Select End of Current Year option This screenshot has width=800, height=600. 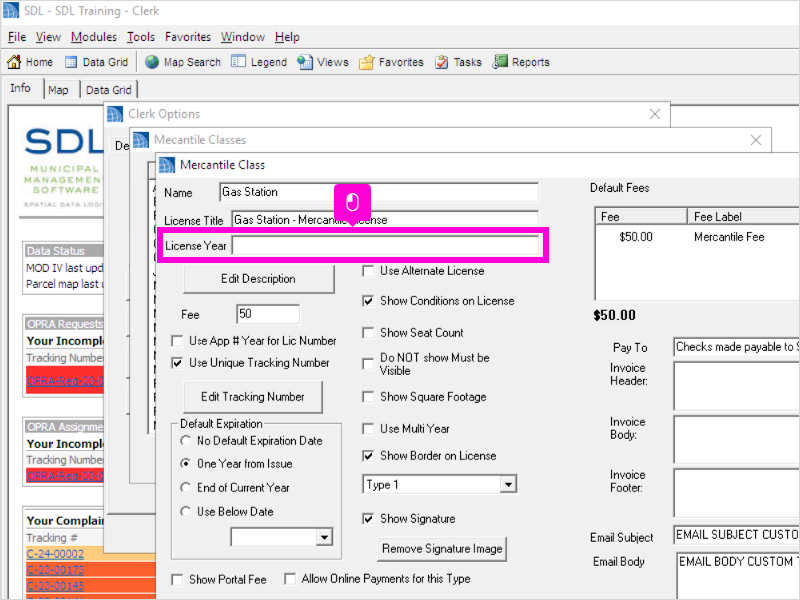[x=186, y=488]
